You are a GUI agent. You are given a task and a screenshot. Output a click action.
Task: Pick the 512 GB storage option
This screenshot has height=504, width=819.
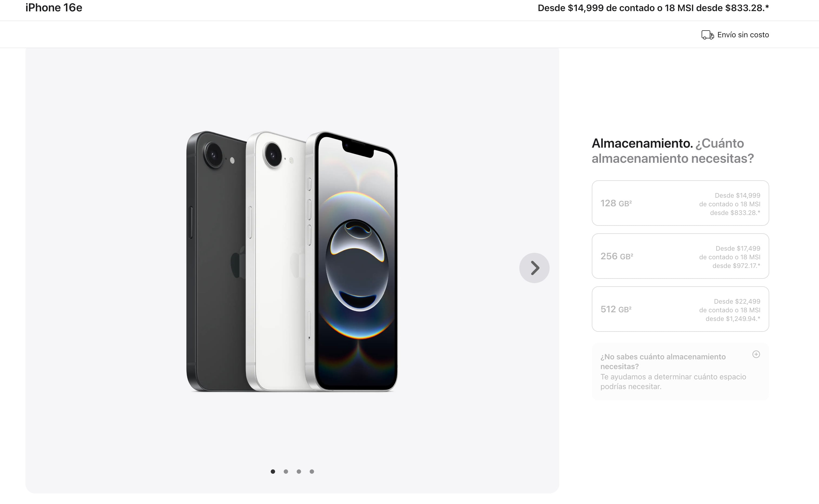pos(680,309)
